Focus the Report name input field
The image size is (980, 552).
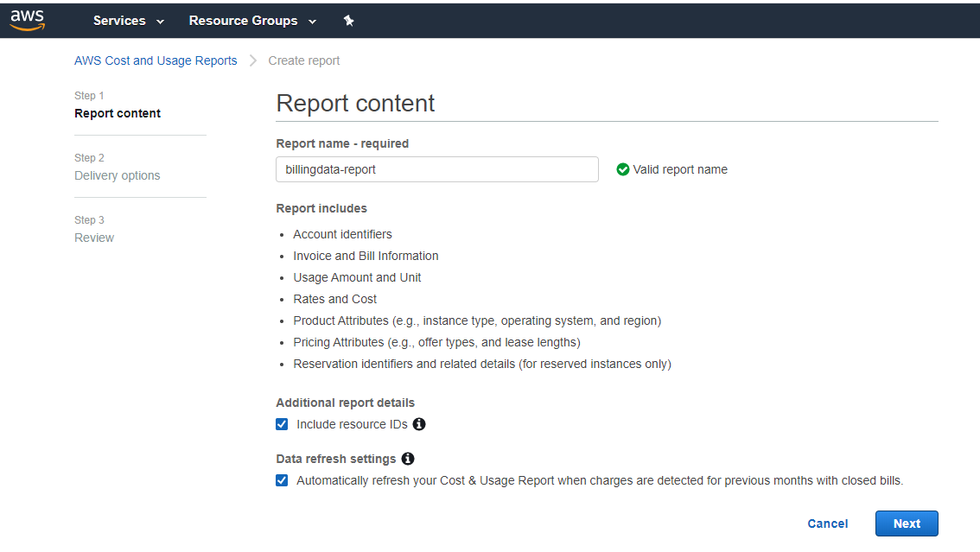[x=437, y=169]
